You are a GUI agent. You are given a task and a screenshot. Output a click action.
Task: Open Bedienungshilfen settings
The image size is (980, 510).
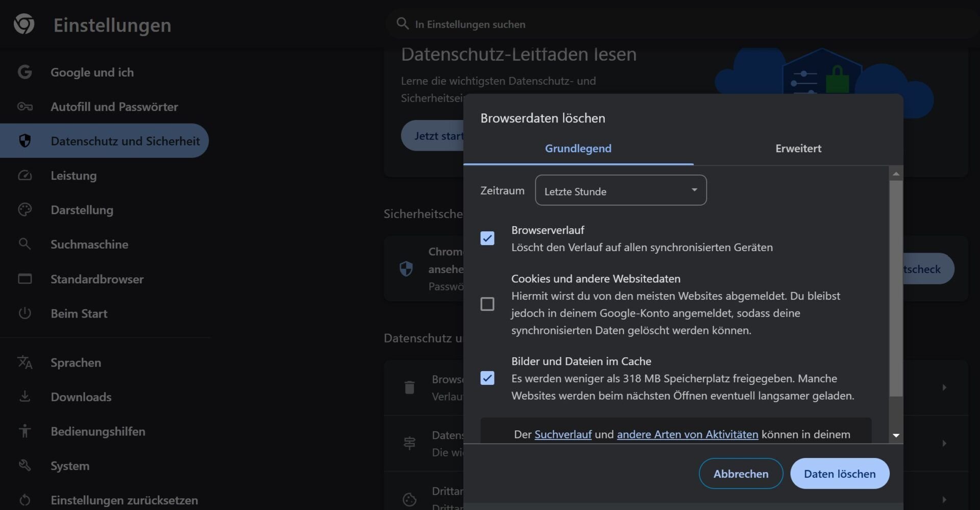point(98,431)
